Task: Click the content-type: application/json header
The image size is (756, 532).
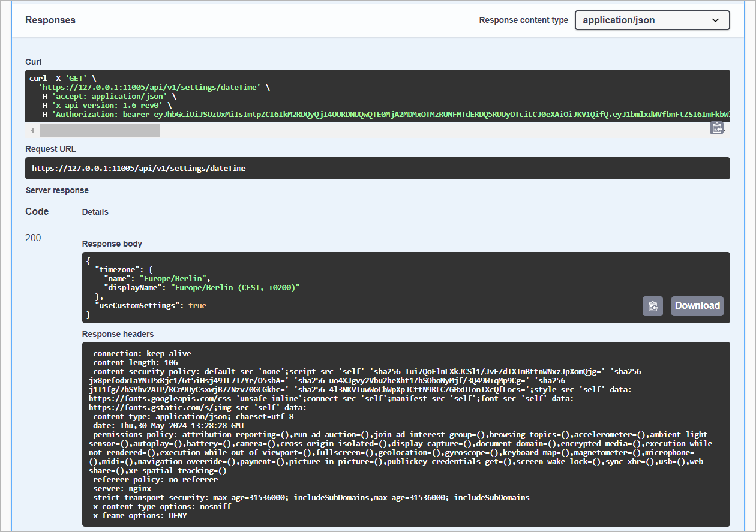Action: point(193,417)
